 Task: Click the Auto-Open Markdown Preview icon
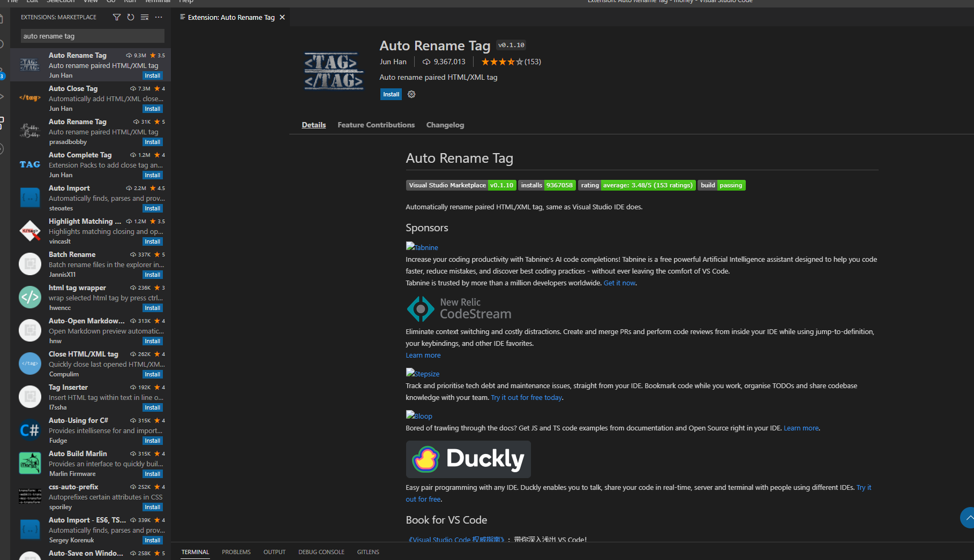pyautogui.click(x=30, y=330)
